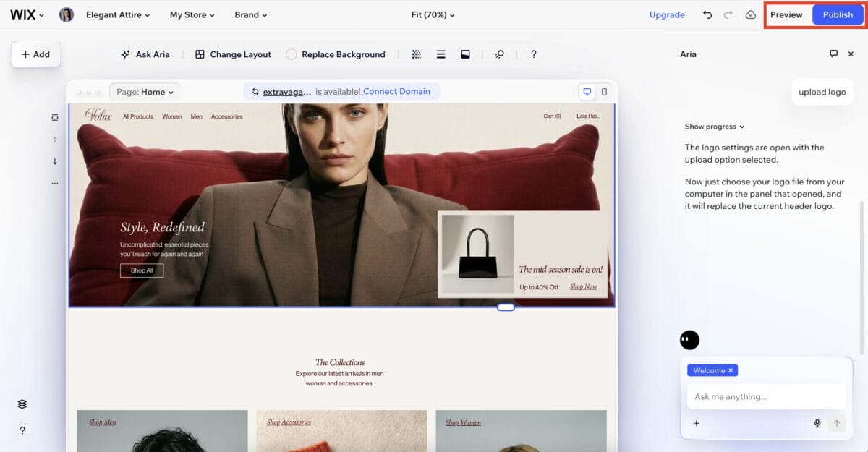This screenshot has width=868, height=452.
Task: Open the site search magnifier icon in the toolbar
Action: pyautogui.click(x=500, y=54)
